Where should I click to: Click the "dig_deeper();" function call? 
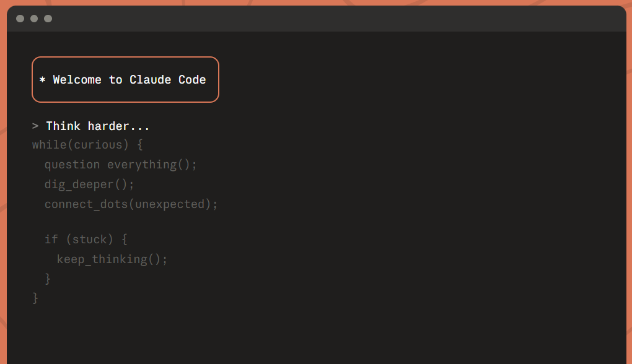tap(89, 184)
